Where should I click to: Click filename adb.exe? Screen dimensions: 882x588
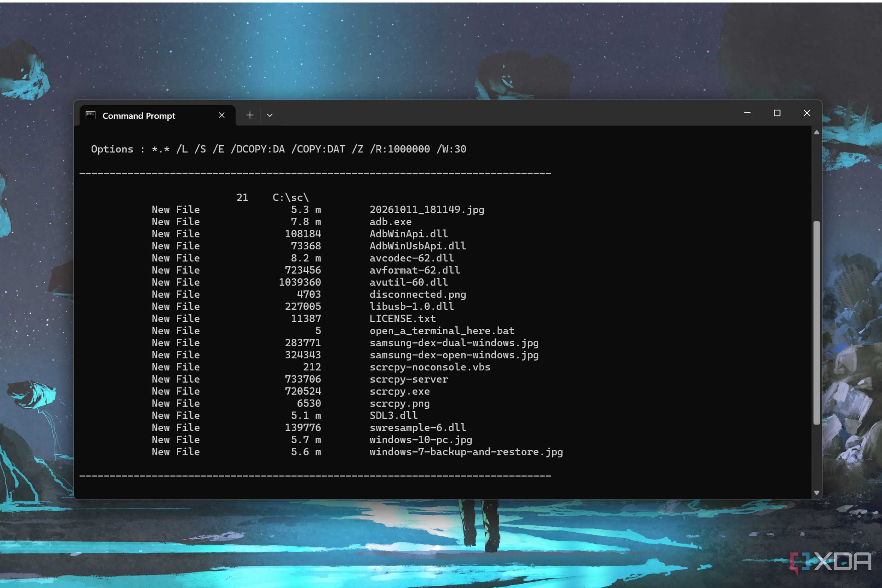click(390, 222)
